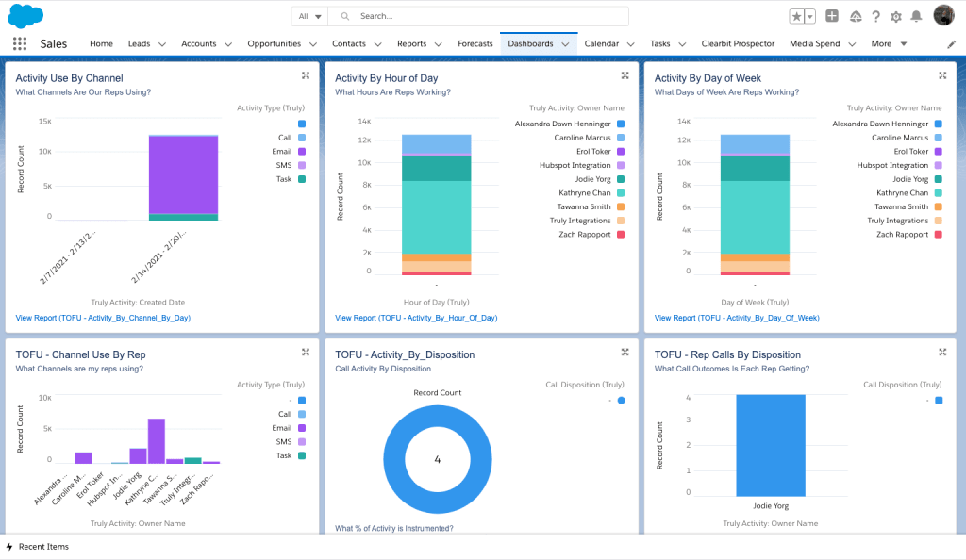
Task: Switch to the Reports tab
Action: pyautogui.click(x=412, y=43)
